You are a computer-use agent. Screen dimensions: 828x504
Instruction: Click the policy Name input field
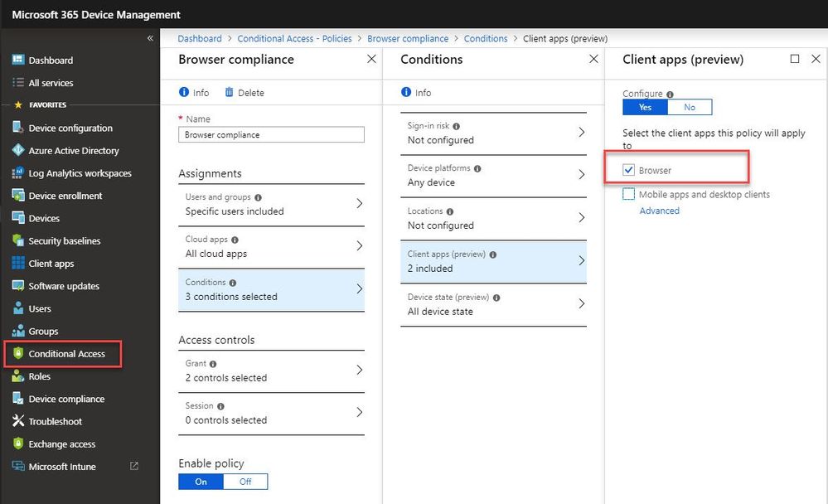click(271, 133)
